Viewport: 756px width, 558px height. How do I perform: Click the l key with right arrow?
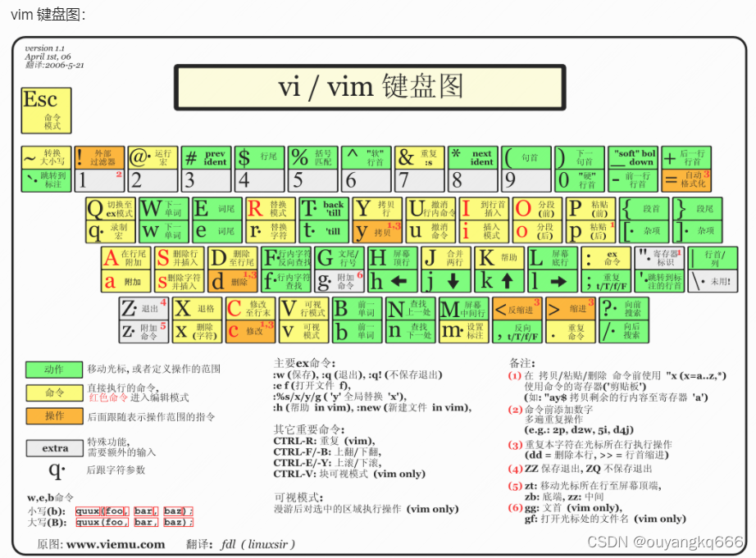(x=553, y=281)
